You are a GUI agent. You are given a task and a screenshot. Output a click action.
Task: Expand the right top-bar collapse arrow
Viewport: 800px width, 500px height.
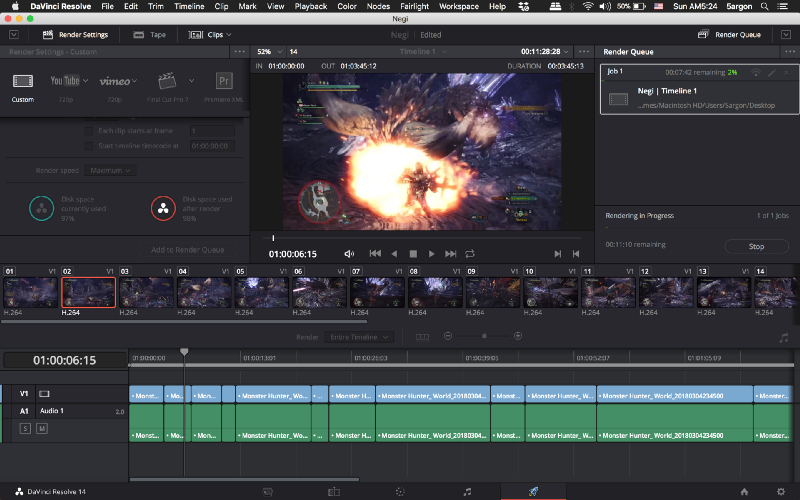(786, 35)
